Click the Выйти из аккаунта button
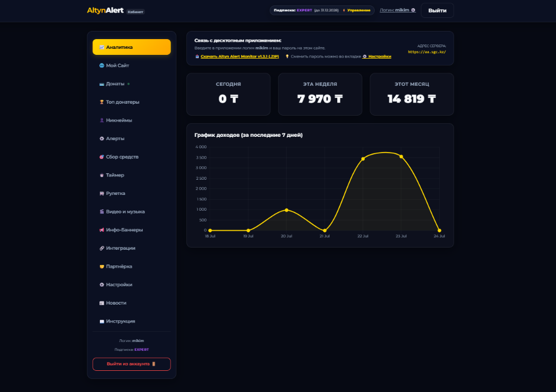 (x=131, y=364)
